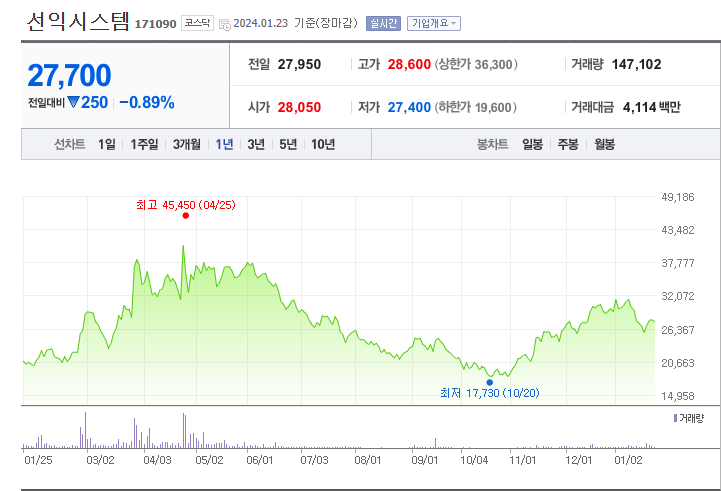
Task: Open the 기업개요 dropdown
Action: (434, 23)
